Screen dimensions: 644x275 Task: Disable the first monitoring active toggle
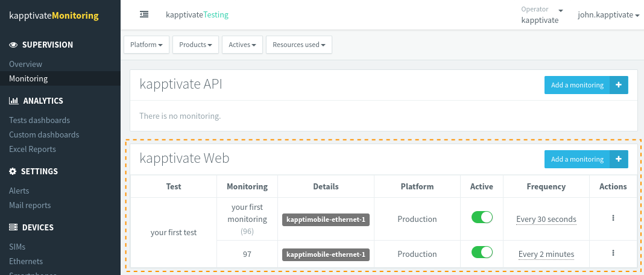[x=482, y=218]
